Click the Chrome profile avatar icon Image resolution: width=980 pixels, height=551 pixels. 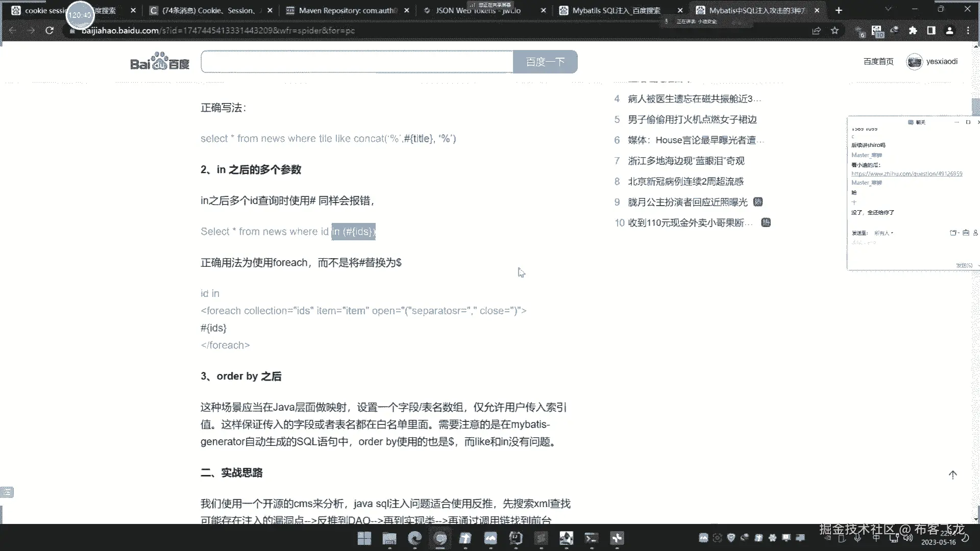(949, 31)
